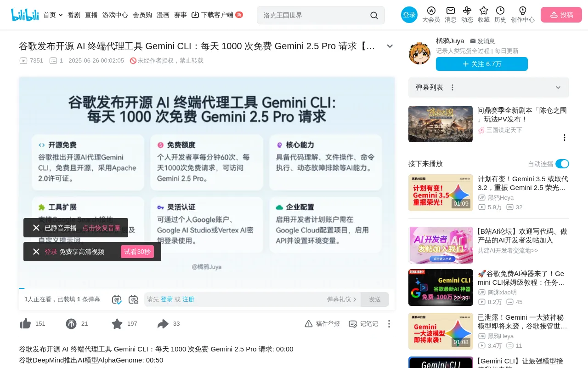Open 弹幕列表 options menu dots
Screen dimensions: 588x368
tap(452, 87)
